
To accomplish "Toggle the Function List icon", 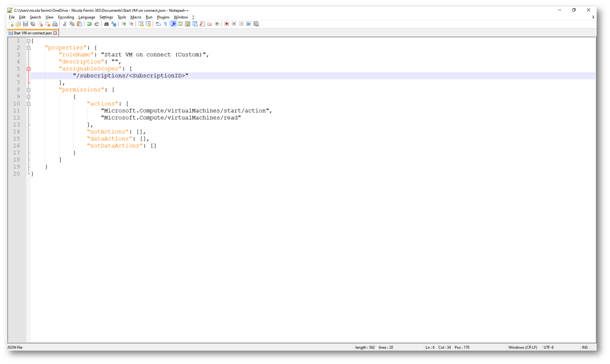I will pos(202,24).
